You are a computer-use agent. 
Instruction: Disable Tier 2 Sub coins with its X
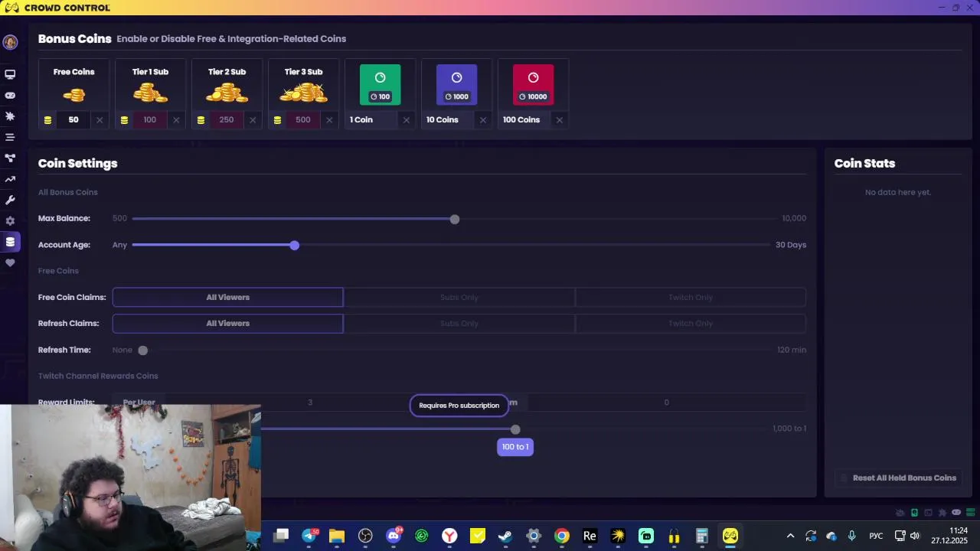tap(253, 120)
